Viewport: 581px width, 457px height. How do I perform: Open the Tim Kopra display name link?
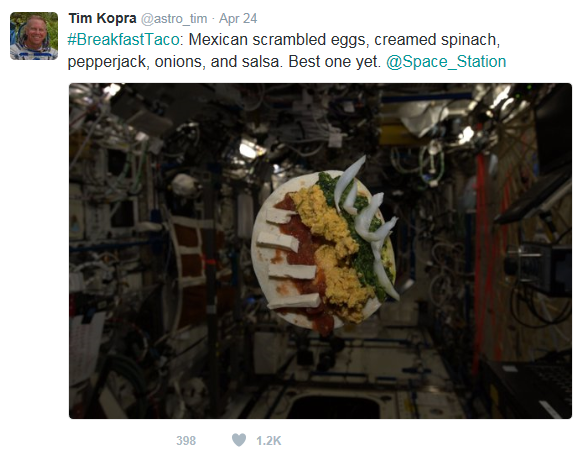(103, 18)
